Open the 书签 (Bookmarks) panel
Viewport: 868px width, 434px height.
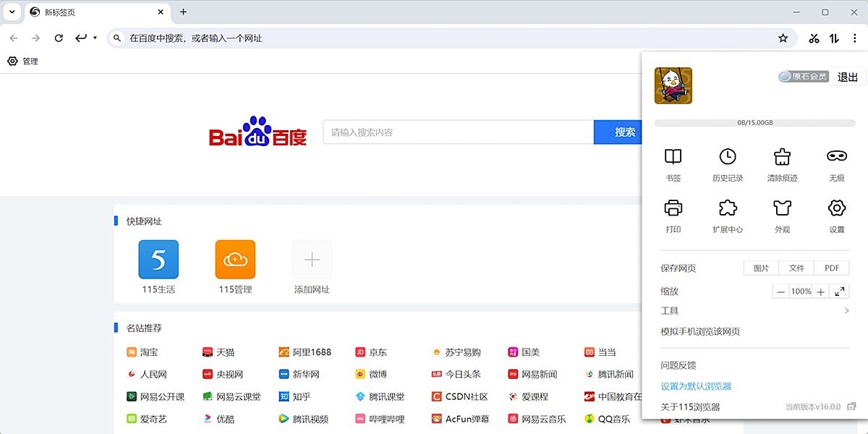click(x=673, y=163)
